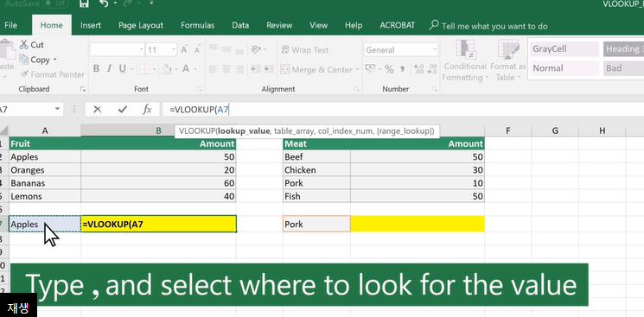Screen dimensions: 644x317
Task: Expand the font size dropdown
Action: pyautogui.click(x=174, y=50)
